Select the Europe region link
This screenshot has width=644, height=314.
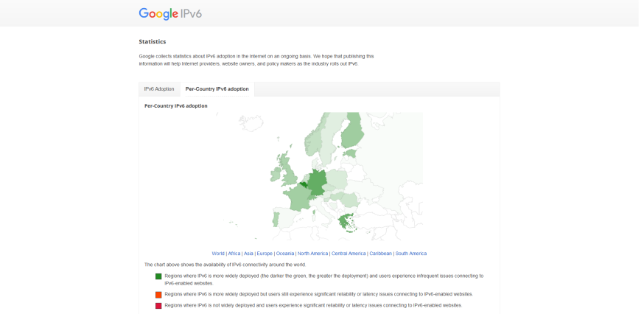[265, 254]
